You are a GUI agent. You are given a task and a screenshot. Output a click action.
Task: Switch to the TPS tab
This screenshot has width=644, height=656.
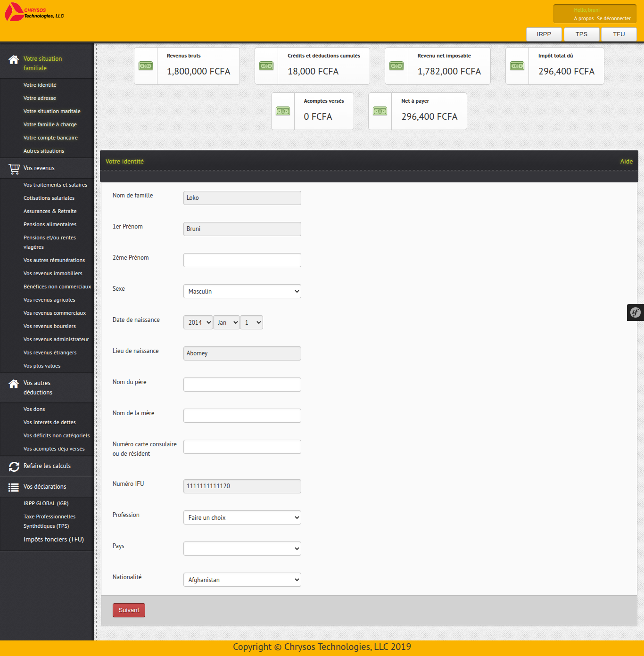pyautogui.click(x=582, y=34)
